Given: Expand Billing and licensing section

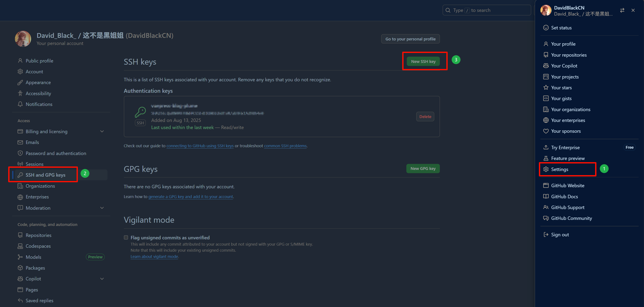Looking at the screenshot, I should 102,131.
